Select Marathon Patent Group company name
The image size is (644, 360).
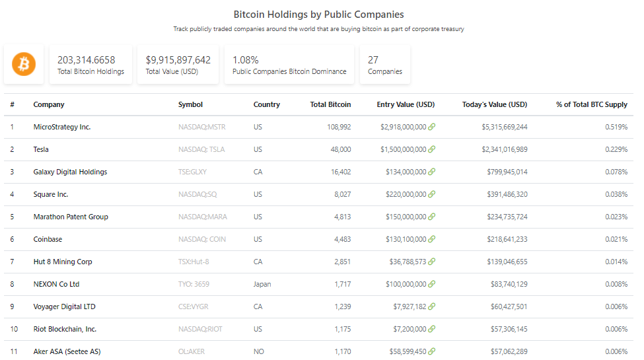tap(71, 217)
